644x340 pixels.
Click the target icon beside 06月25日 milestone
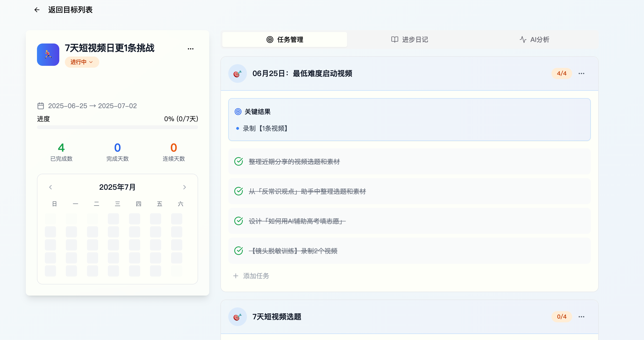[237, 73]
